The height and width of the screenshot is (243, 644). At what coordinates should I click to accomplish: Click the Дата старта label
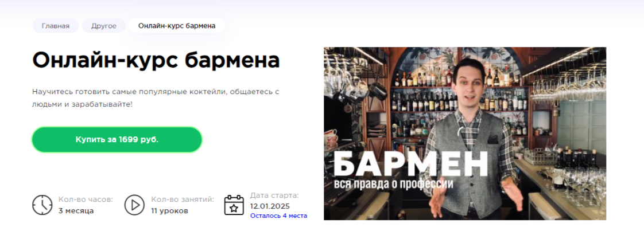click(x=274, y=195)
